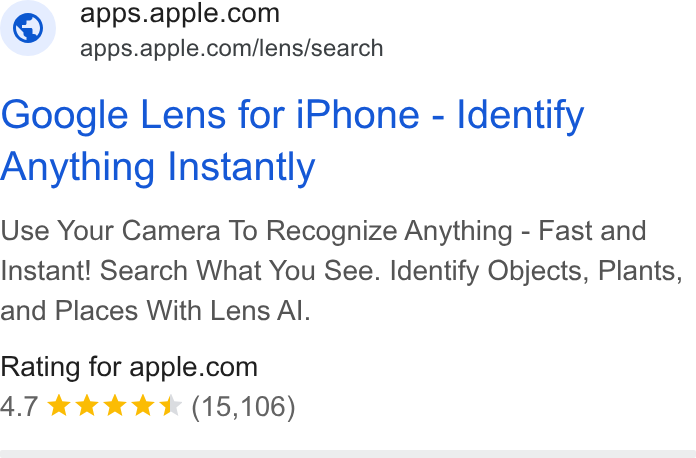The height and width of the screenshot is (458, 696).
Task: Open the Google Lens for iPhone result title
Action: [x=292, y=141]
